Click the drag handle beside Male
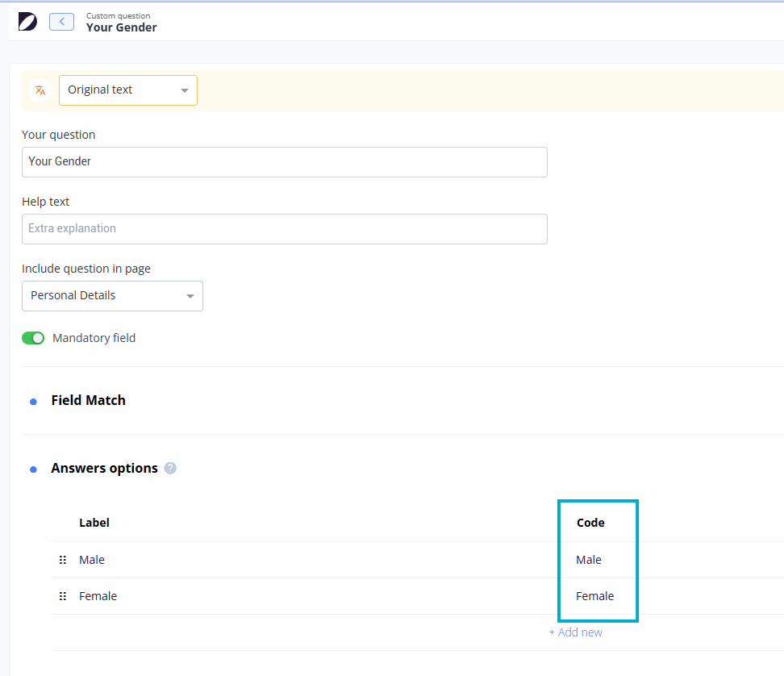 click(x=63, y=560)
